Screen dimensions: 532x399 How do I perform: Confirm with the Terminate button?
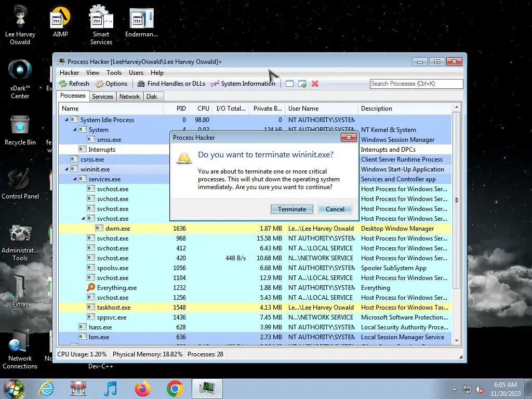coord(292,209)
